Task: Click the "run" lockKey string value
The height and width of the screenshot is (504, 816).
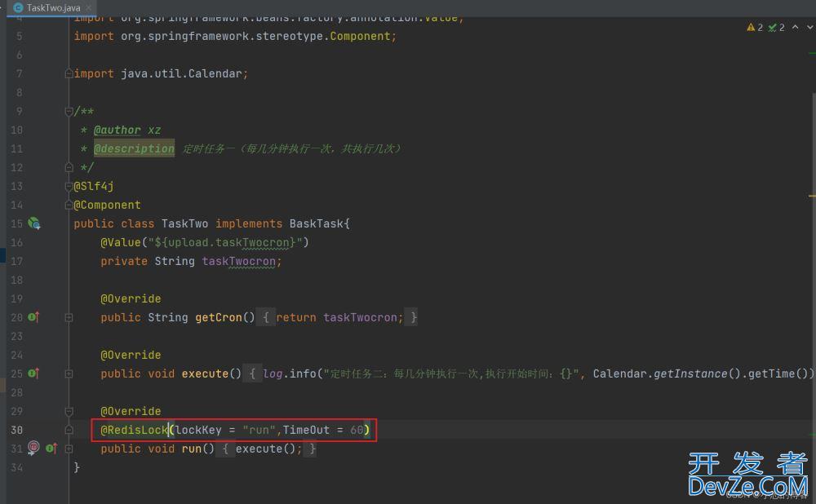Action: tap(259, 430)
